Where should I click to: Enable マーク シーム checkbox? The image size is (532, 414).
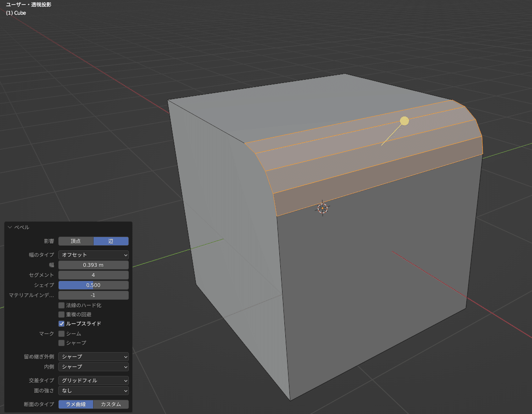click(61, 334)
